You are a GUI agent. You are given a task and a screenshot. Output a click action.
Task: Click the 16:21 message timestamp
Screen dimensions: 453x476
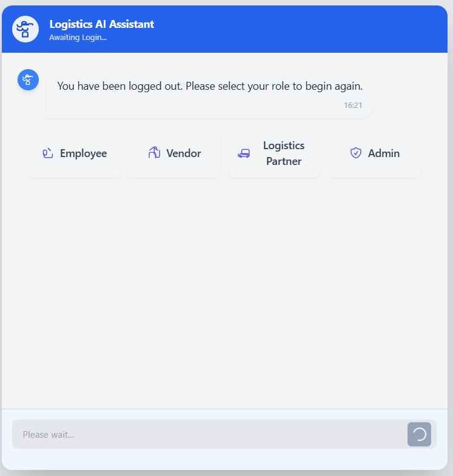click(x=353, y=106)
